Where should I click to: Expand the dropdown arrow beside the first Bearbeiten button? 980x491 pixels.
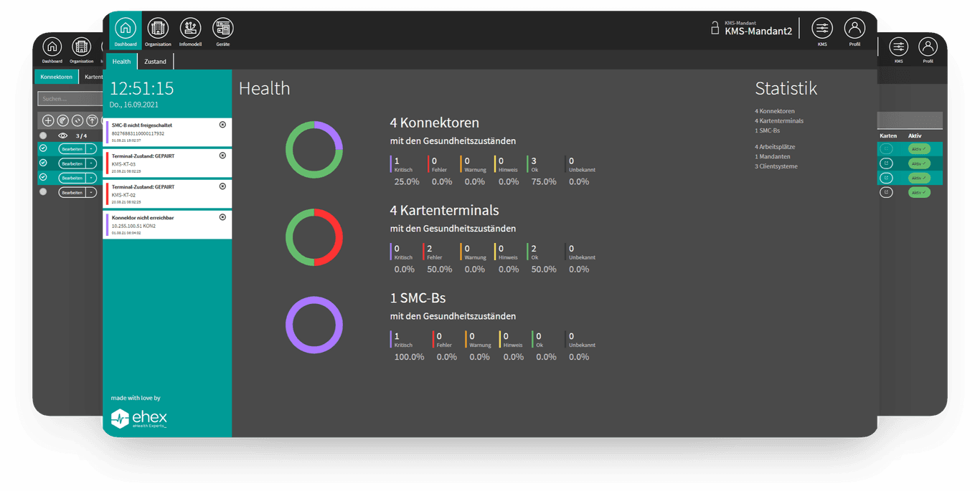tap(91, 149)
